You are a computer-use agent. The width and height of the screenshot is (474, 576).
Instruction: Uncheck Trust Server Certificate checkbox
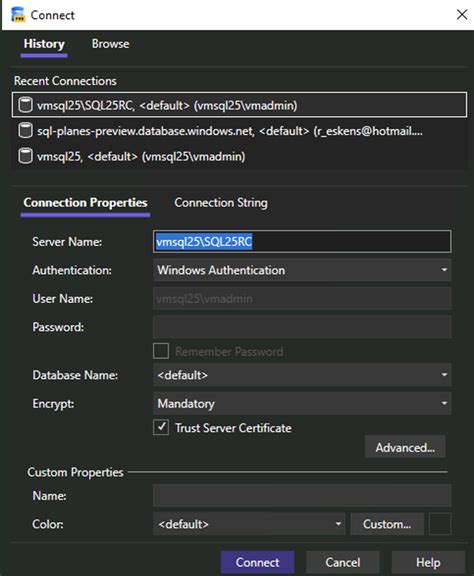click(161, 427)
